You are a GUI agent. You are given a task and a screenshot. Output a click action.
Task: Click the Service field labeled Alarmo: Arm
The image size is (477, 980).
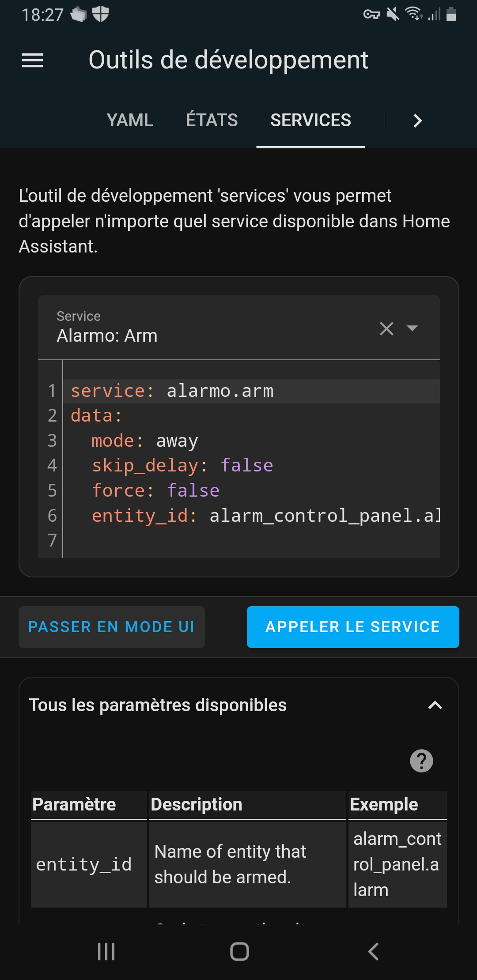[x=238, y=328]
